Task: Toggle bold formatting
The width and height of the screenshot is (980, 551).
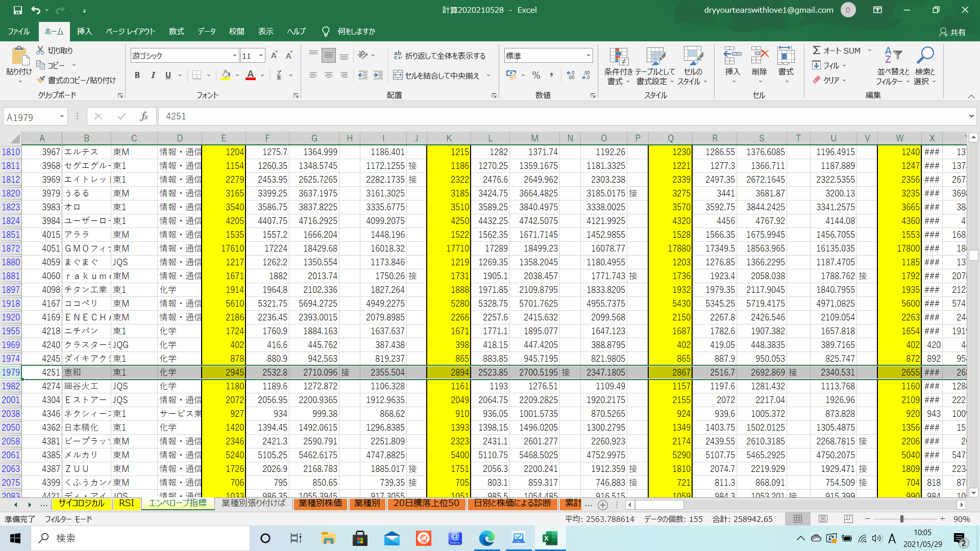Action: coord(137,76)
